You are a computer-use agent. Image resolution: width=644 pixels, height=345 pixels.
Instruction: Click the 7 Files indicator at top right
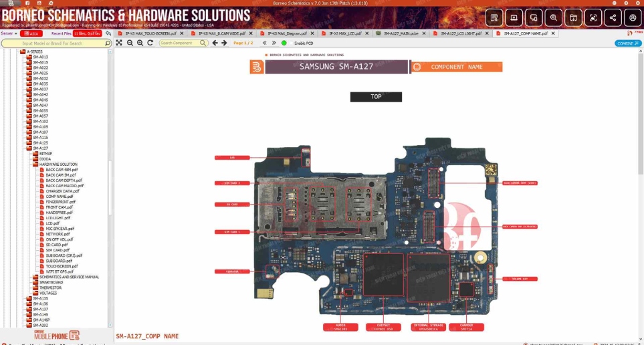pyautogui.click(x=635, y=33)
